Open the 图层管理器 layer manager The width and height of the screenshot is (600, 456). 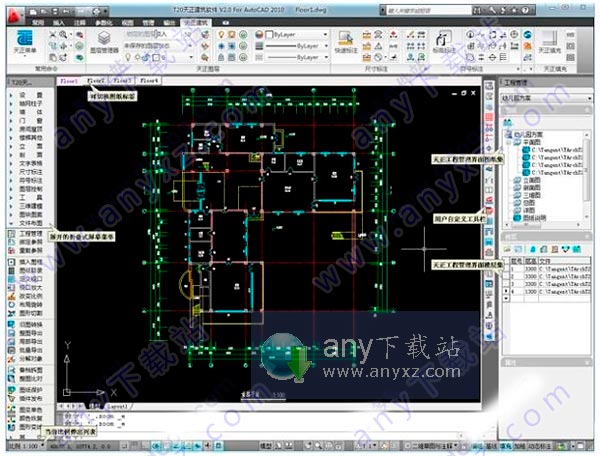pos(104,42)
